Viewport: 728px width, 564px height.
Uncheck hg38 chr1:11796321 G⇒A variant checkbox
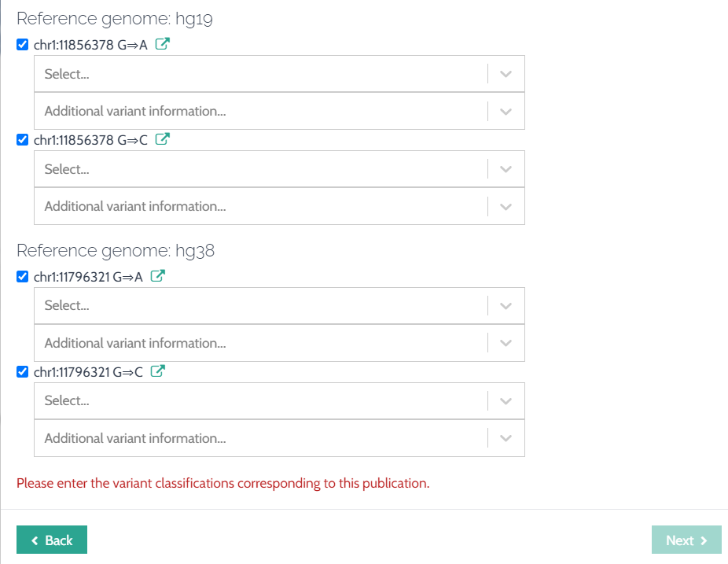23,277
